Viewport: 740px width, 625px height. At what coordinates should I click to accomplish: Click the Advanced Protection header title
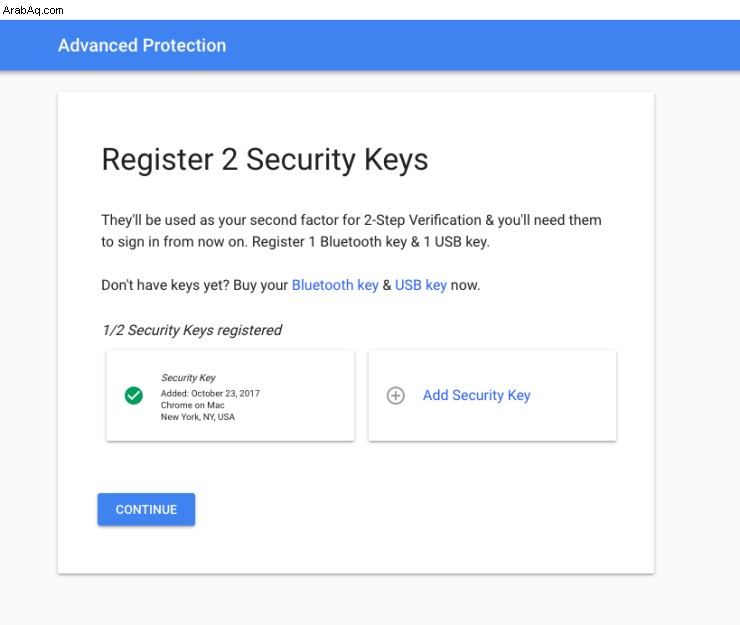(142, 45)
